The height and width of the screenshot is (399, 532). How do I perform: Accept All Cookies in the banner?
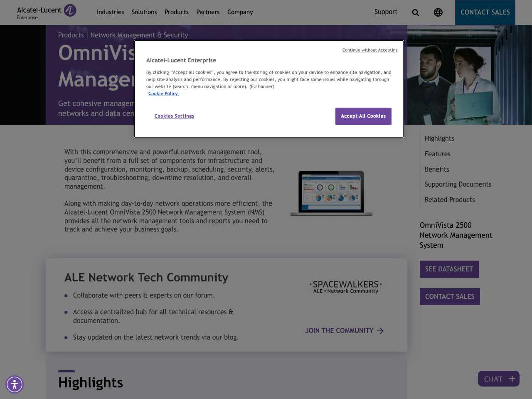363,116
